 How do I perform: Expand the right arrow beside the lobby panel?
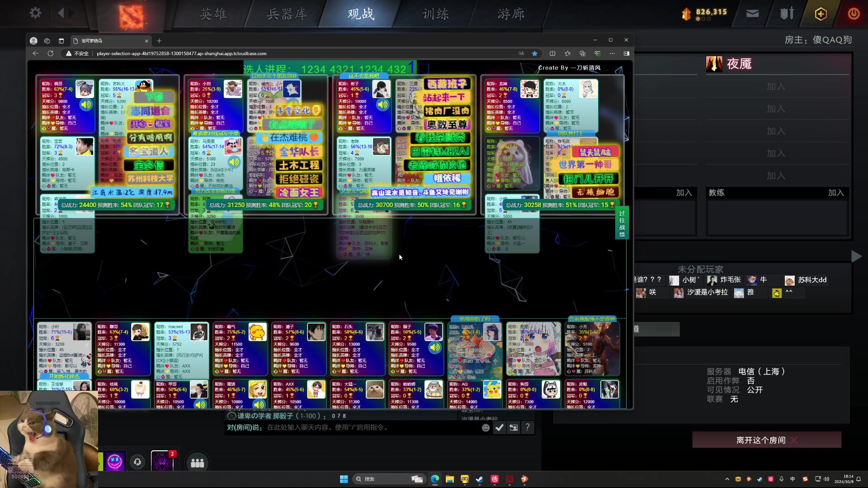click(x=856, y=256)
